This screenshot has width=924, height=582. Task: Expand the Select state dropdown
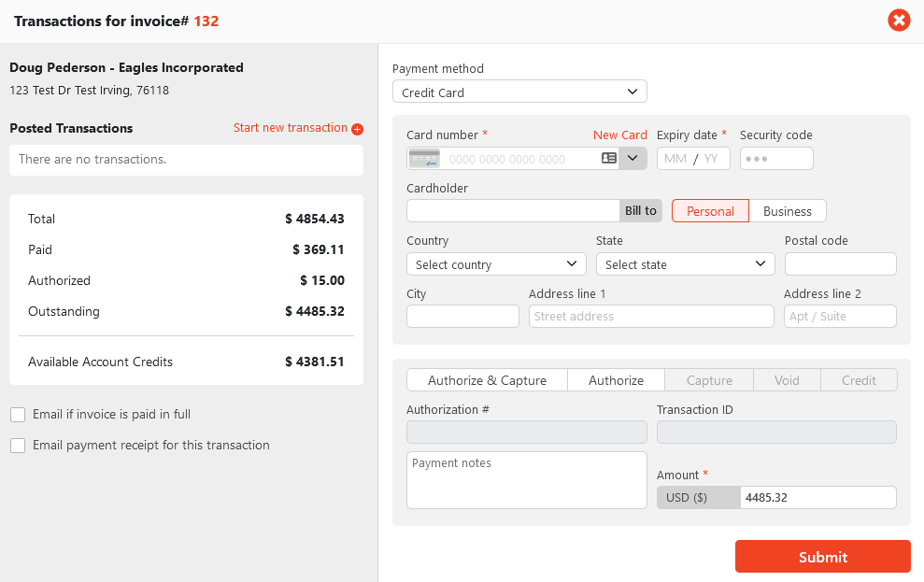685,264
